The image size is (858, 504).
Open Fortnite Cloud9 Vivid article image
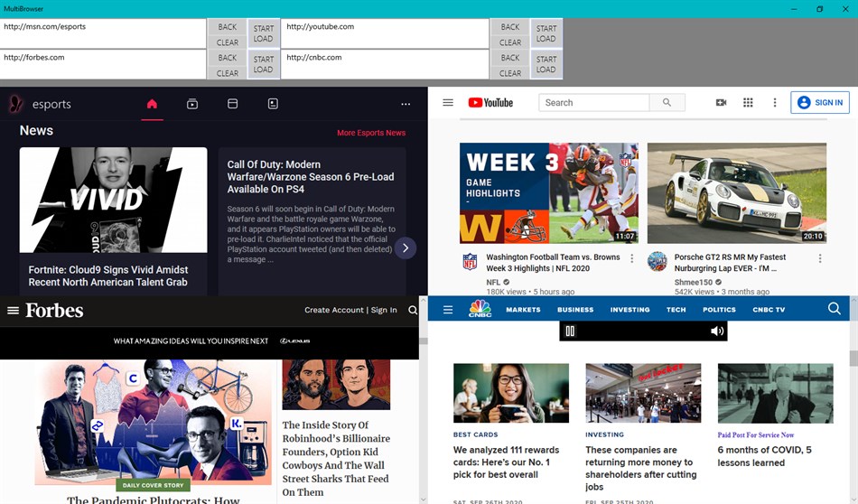pyautogui.click(x=113, y=200)
